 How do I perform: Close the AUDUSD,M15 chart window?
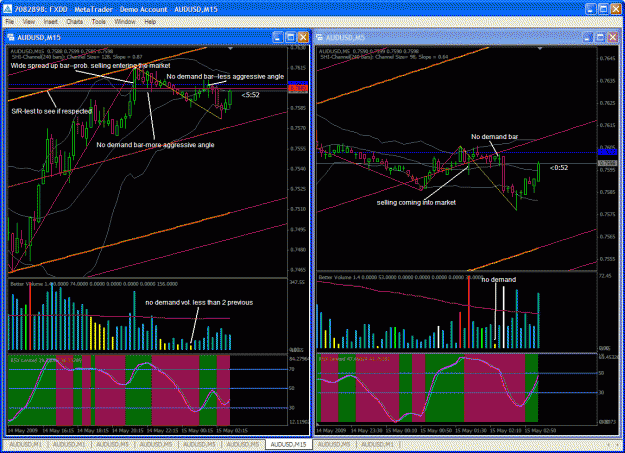click(x=303, y=37)
